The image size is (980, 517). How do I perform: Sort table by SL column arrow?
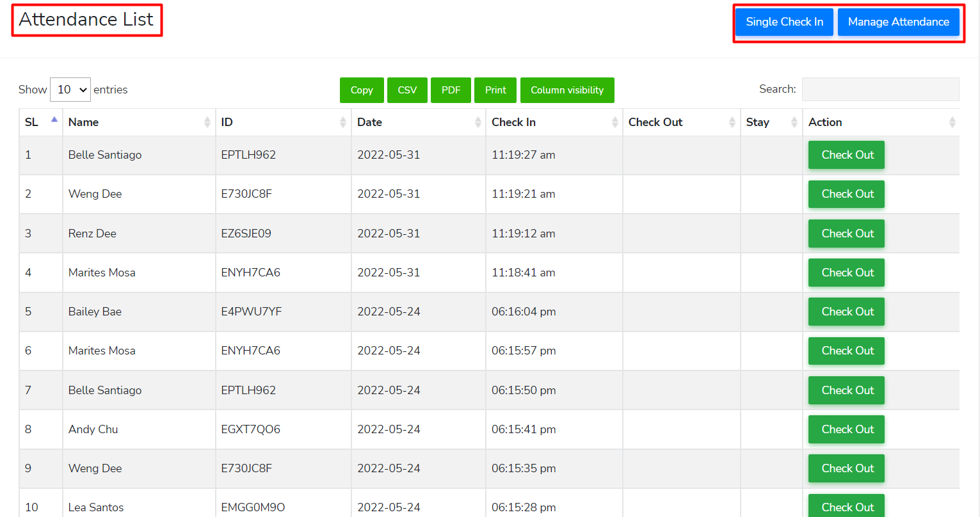(54, 121)
